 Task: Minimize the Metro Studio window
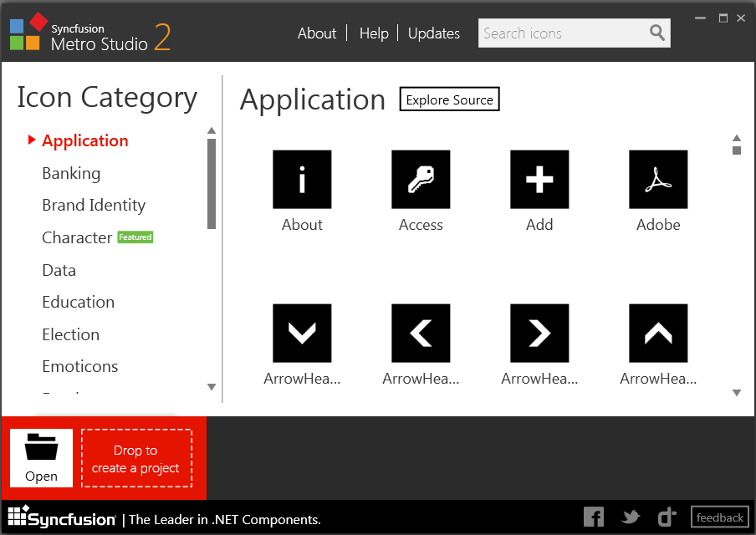700,18
